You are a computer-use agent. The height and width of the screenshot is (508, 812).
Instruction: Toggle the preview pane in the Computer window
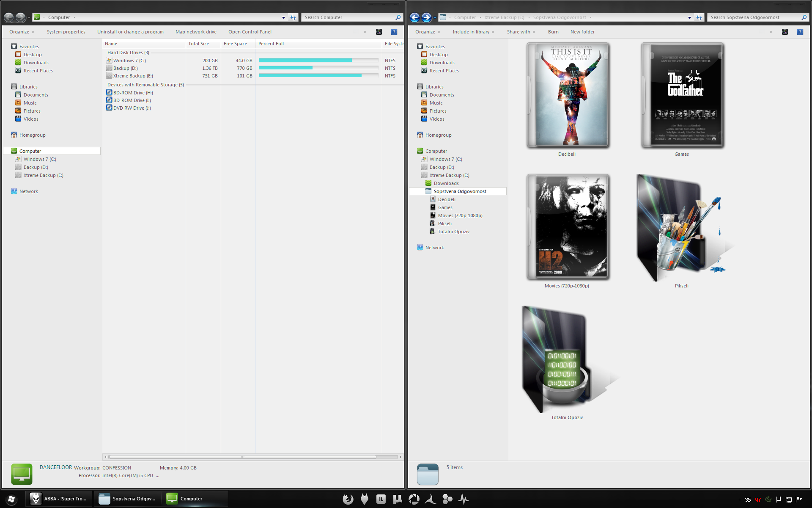379,32
